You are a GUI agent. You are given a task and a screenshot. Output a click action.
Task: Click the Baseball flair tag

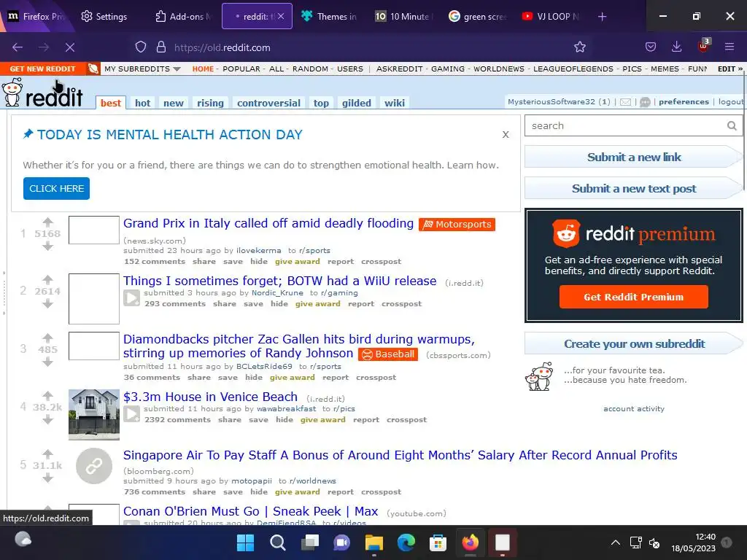tap(388, 354)
